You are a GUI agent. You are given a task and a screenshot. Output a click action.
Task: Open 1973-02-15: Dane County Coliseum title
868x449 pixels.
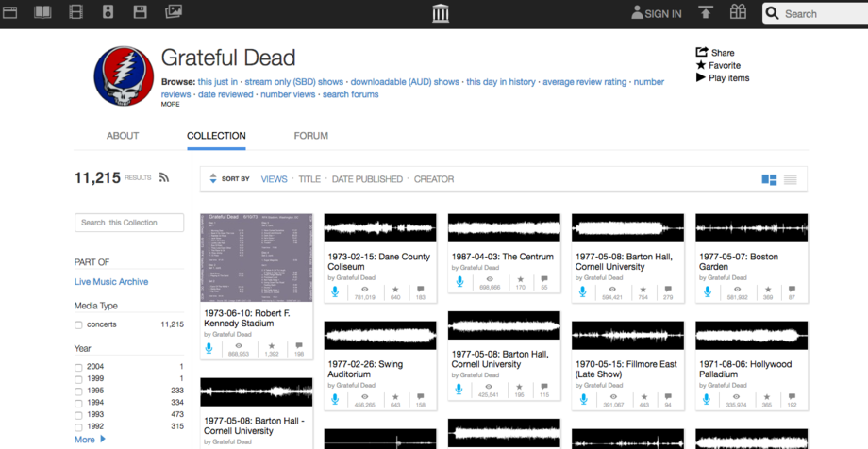click(x=378, y=261)
